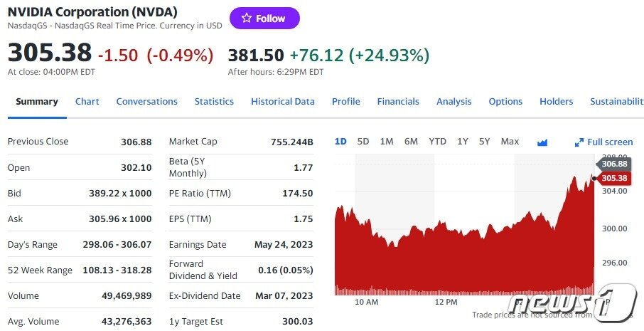Select the Analysis tab
This screenshot has height=331, width=644.
point(454,102)
